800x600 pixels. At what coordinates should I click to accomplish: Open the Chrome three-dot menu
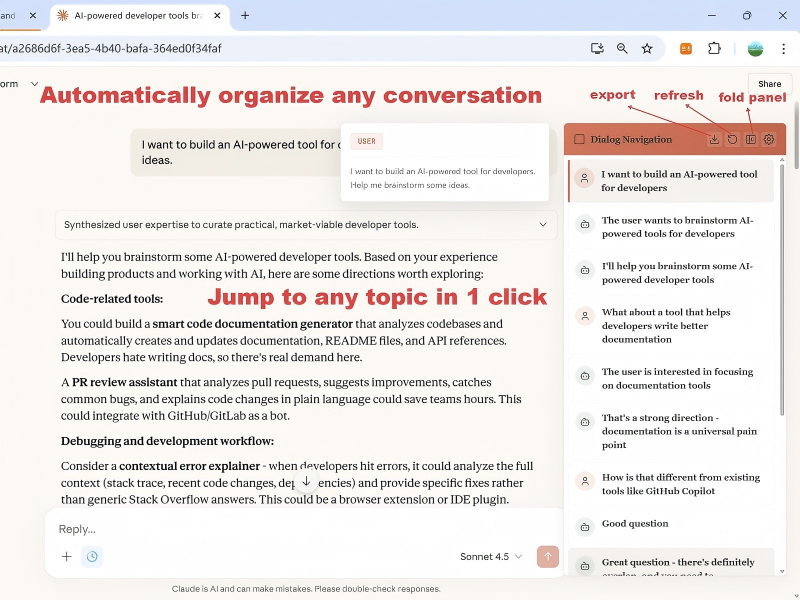[x=783, y=48]
